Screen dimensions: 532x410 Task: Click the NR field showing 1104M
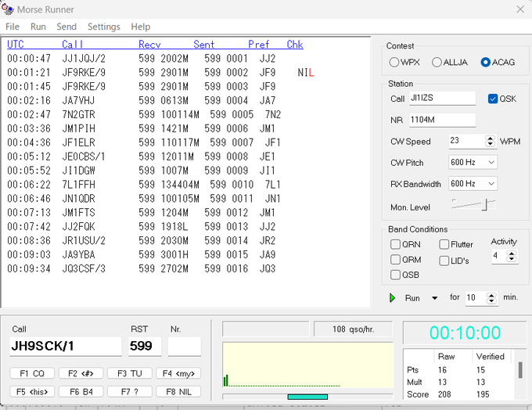tap(443, 120)
